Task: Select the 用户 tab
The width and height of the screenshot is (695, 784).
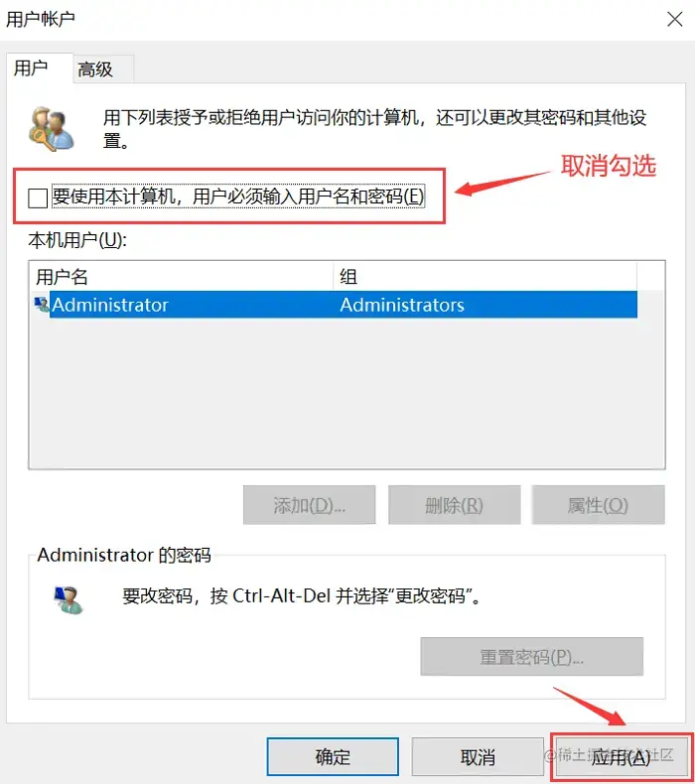Action: pyautogui.click(x=31, y=67)
